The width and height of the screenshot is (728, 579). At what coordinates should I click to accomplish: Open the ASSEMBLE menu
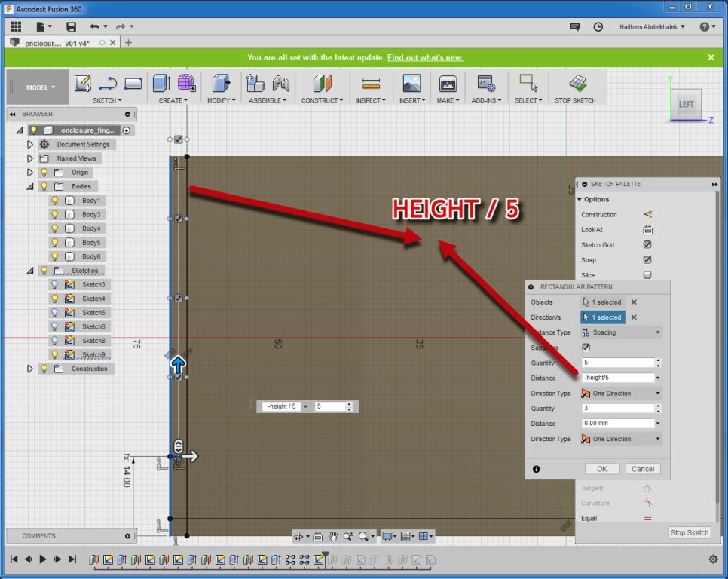point(268,100)
